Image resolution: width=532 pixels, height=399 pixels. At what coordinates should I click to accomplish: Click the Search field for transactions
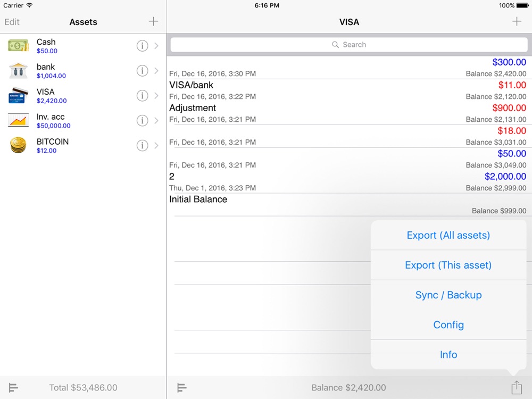tap(349, 45)
